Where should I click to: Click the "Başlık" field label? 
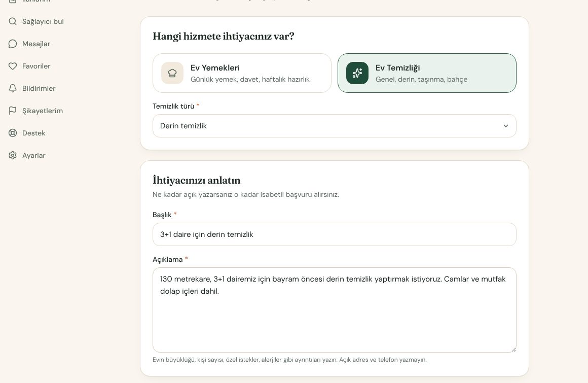162,215
